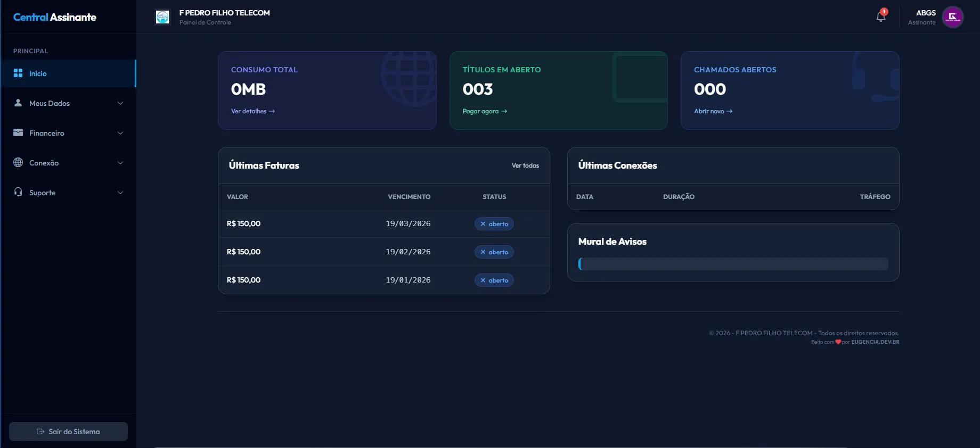Expand the Conexão submenu chevron

tap(120, 163)
